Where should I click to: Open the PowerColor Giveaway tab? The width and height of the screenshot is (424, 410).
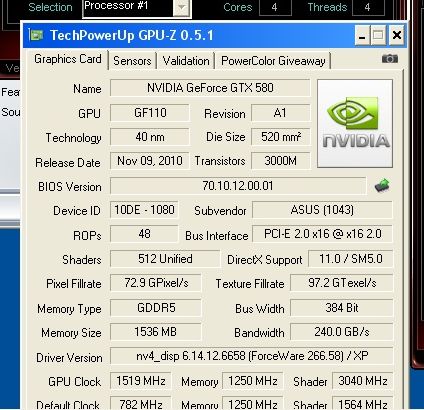(x=273, y=61)
